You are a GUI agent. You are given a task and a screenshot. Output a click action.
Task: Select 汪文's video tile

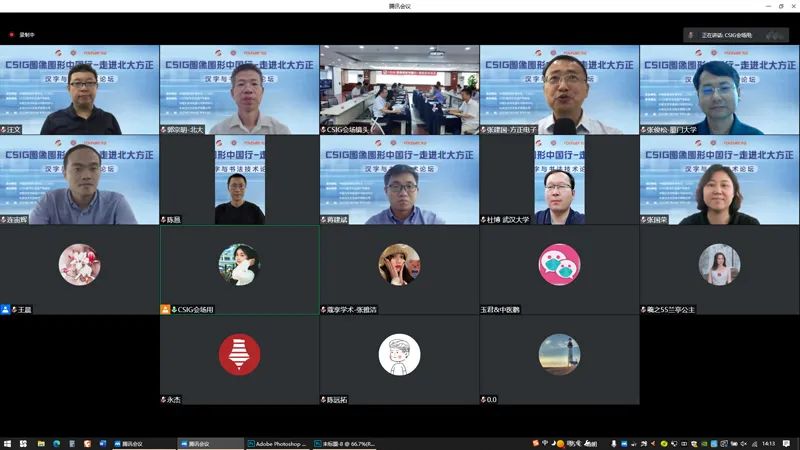[80, 90]
